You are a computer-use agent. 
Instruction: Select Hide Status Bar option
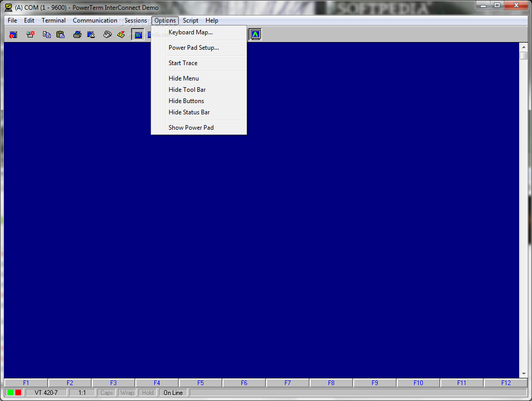tap(199, 112)
